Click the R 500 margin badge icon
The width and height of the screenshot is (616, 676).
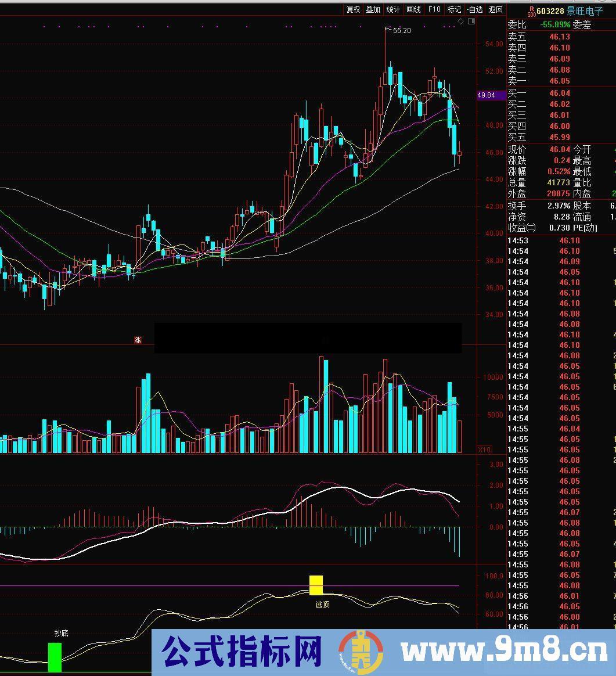tap(531, 11)
